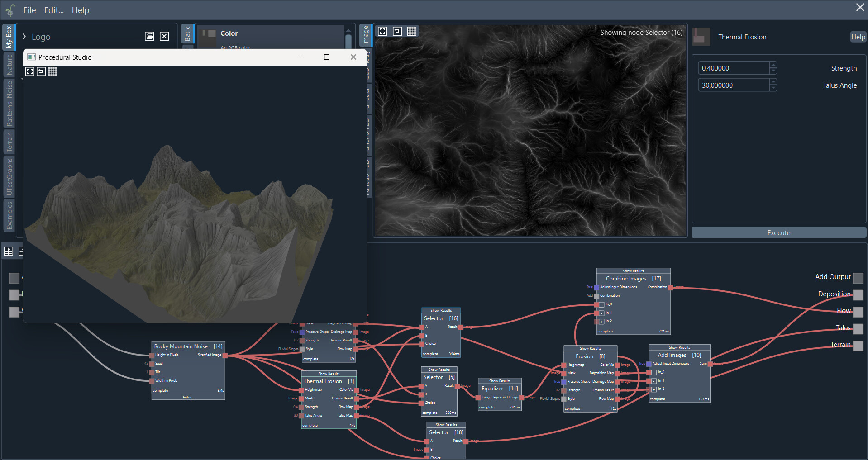Toggle the grid overlay icon on the image preview
Viewport: 868px width, 460px height.
click(x=411, y=31)
